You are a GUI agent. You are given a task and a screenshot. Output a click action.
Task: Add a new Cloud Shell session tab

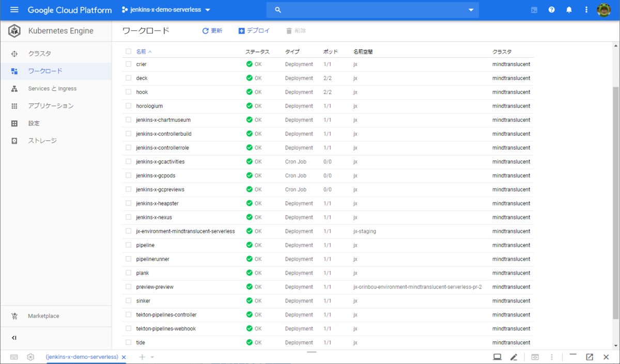tap(142, 357)
